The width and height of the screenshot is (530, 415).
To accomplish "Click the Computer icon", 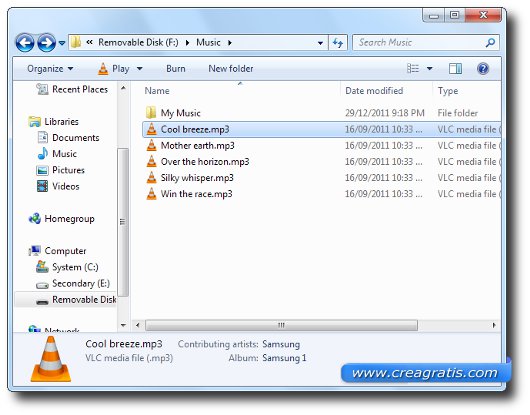I will [35, 251].
